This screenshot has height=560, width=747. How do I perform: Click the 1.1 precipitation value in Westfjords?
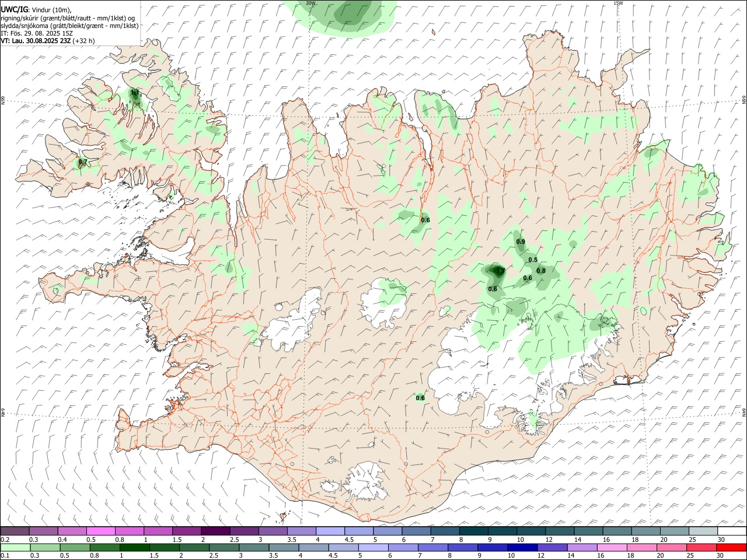tap(135, 92)
